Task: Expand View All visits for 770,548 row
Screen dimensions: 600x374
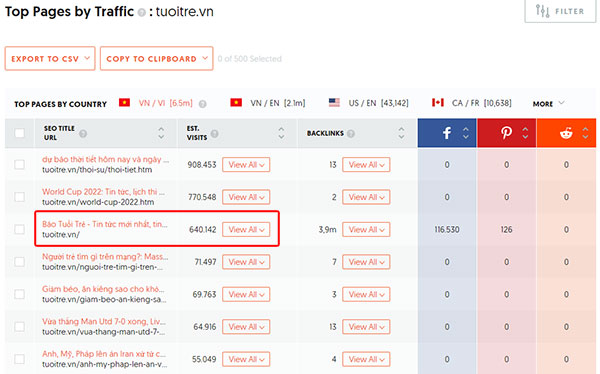Action: [246, 197]
